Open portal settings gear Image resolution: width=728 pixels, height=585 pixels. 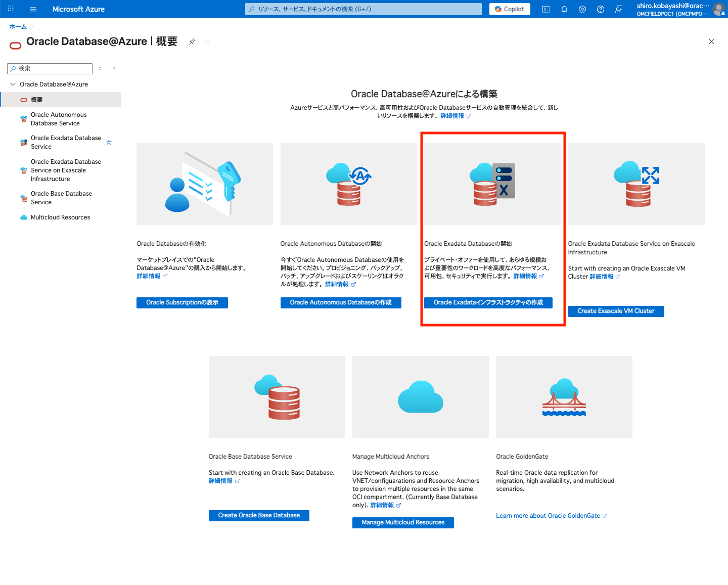(x=582, y=9)
